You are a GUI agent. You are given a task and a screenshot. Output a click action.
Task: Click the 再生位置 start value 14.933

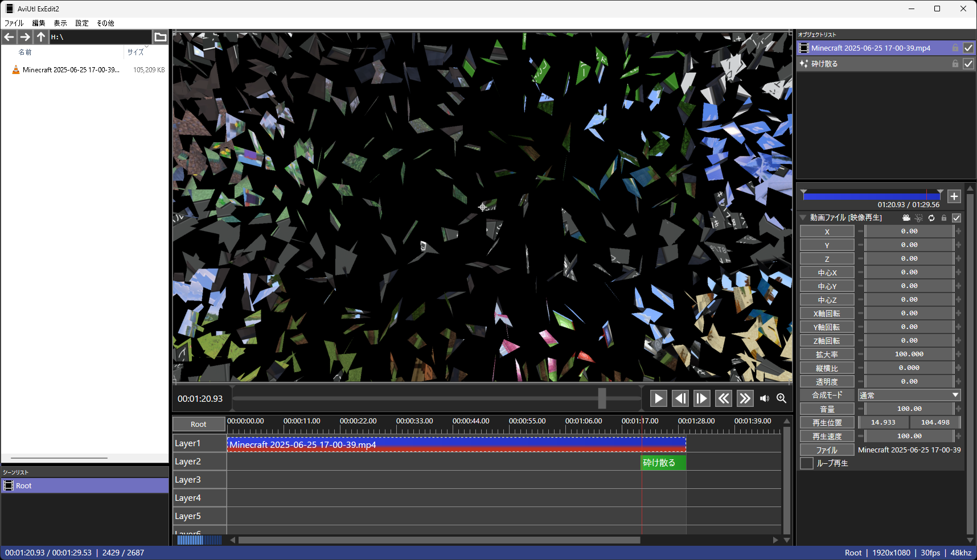(x=883, y=422)
